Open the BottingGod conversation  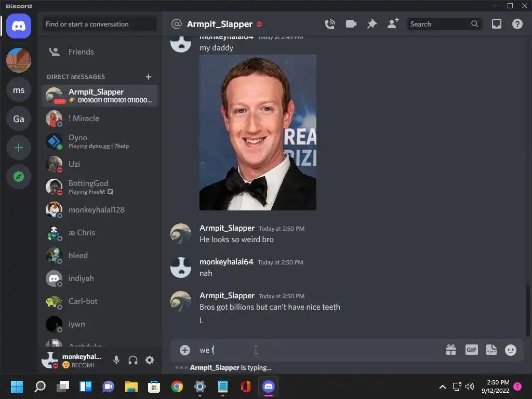[100, 187]
